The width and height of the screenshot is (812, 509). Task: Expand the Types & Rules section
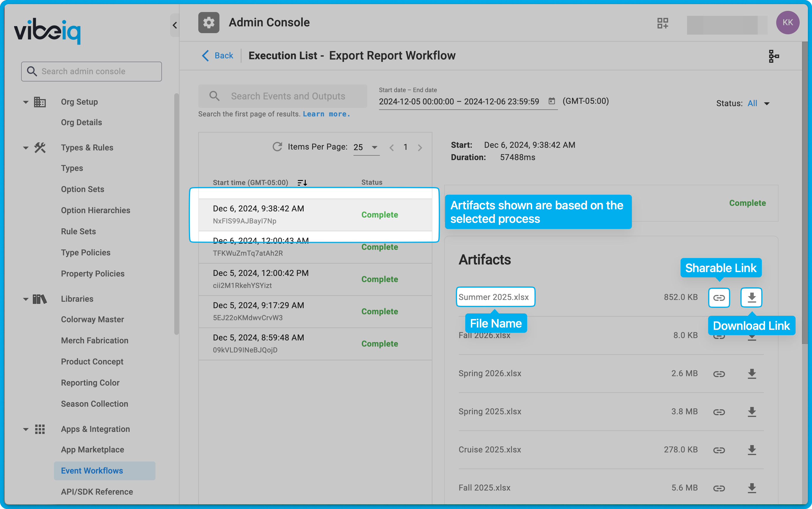pos(25,148)
